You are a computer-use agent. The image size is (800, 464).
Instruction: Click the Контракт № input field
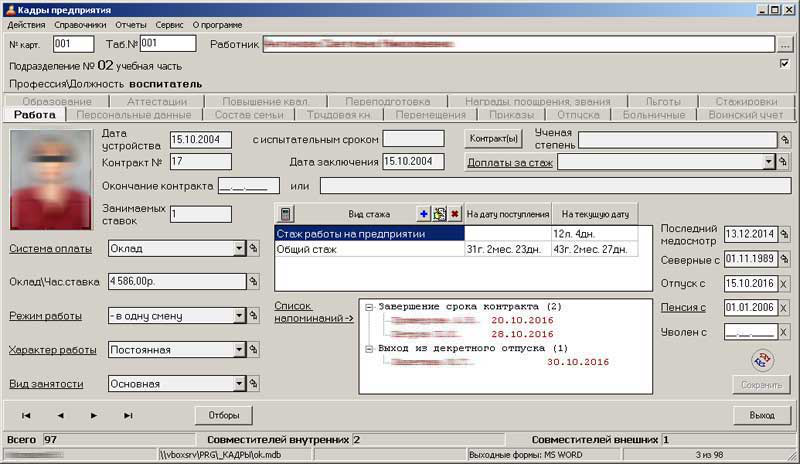tap(201, 162)
